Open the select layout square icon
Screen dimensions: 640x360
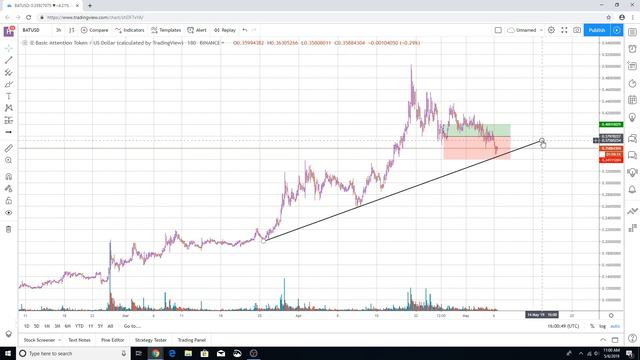click(x=498, y=30)
